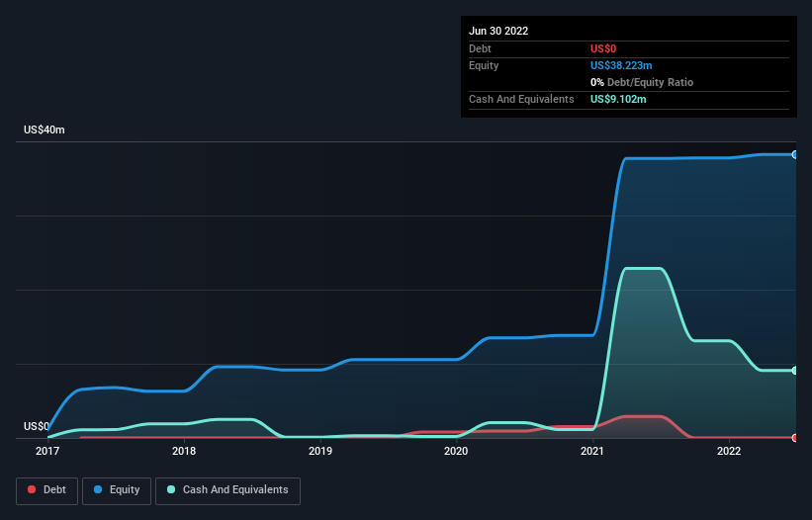This screenshot has width=812, height=520.
Task: Select the Cash endpoint marker at Jun 2022
Action: pyautogui.click(x=794, y=371)
